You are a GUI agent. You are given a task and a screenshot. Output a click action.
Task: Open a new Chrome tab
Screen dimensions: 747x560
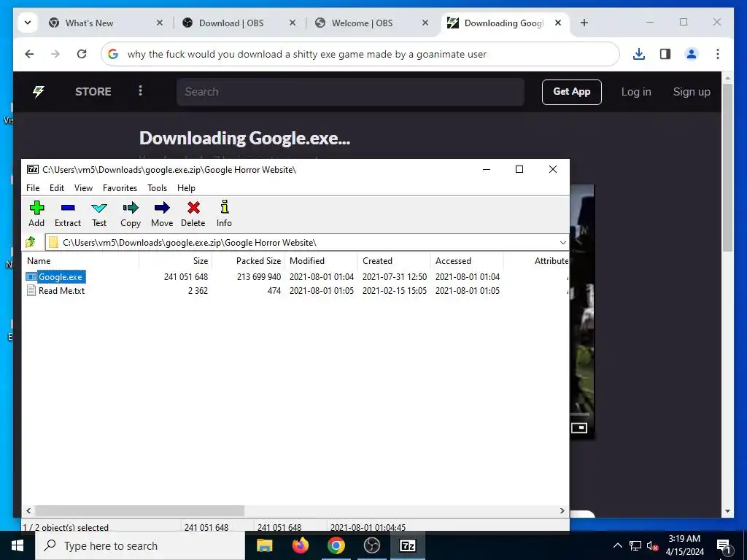(x=584, y=23)
